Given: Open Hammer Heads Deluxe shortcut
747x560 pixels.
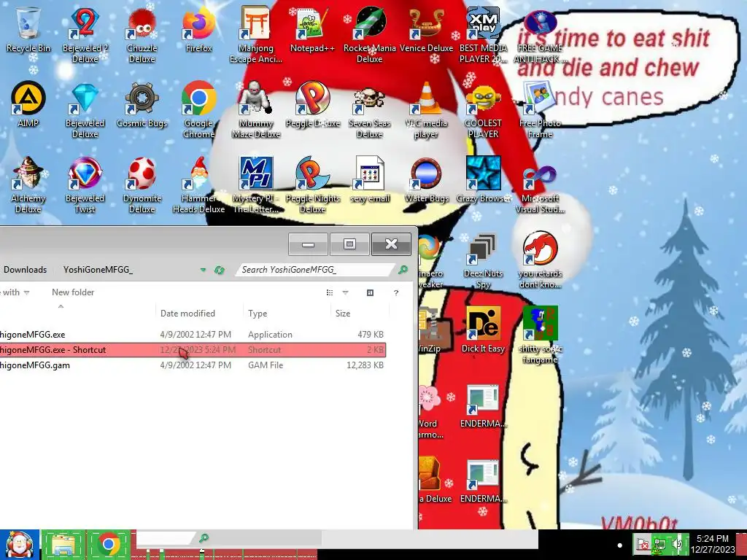Looking at the screenshot, I should click(198, 184).
